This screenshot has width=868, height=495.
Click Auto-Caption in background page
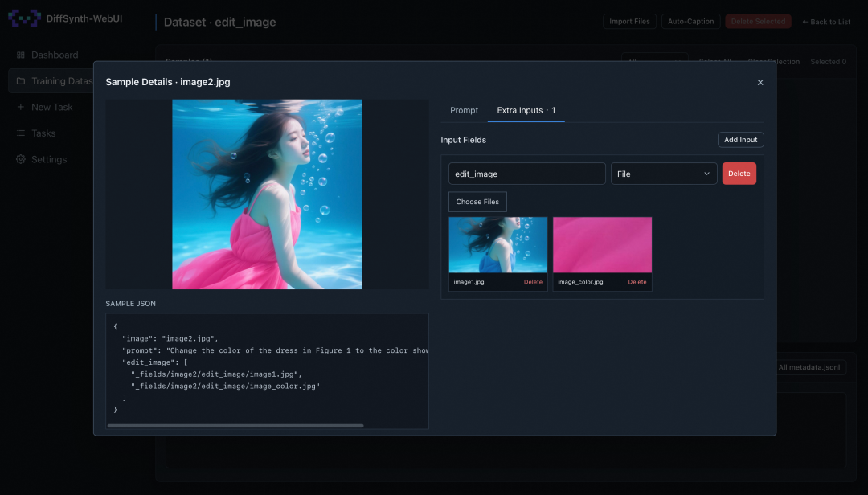coord(691,22)
